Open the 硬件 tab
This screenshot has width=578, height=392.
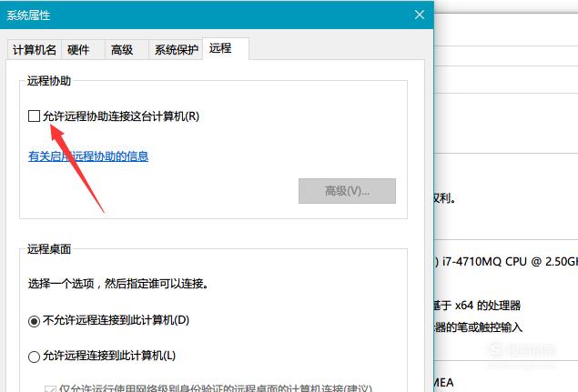tap(83, 50)
